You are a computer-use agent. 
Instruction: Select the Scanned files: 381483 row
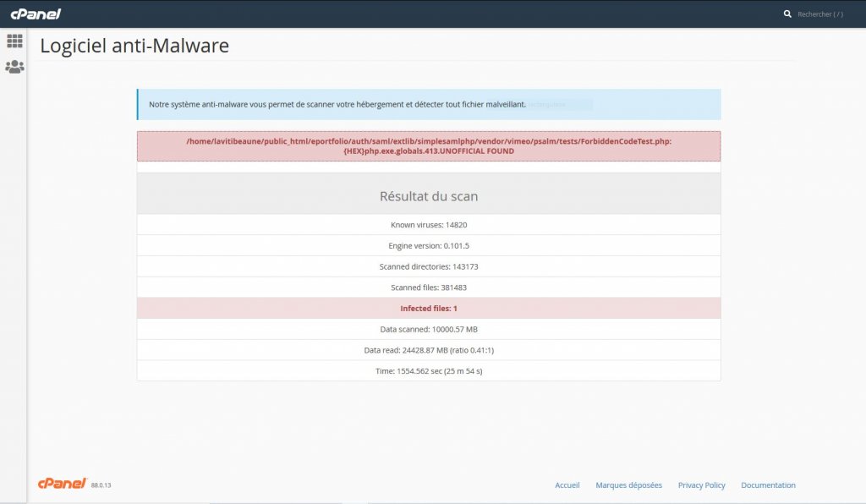429,288
